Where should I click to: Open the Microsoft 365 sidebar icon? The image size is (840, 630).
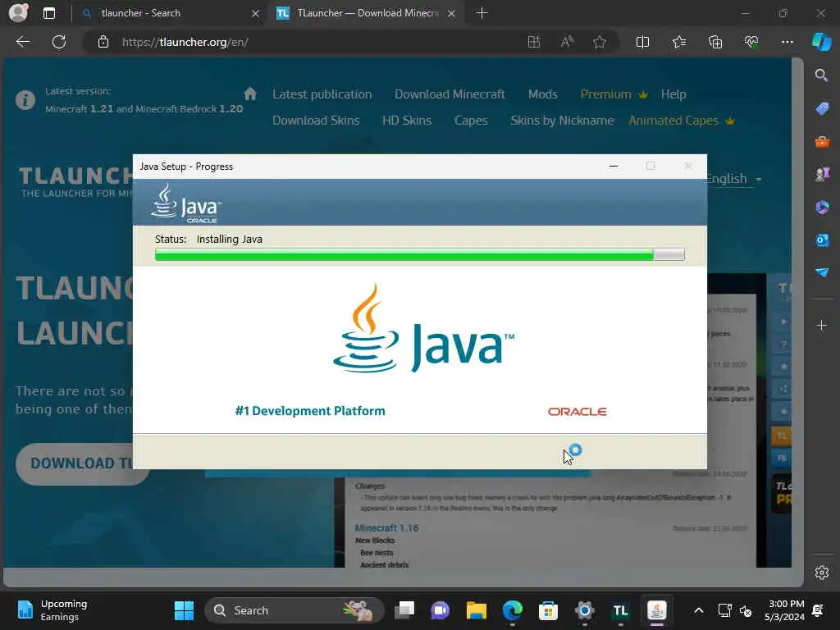[822, 207]
